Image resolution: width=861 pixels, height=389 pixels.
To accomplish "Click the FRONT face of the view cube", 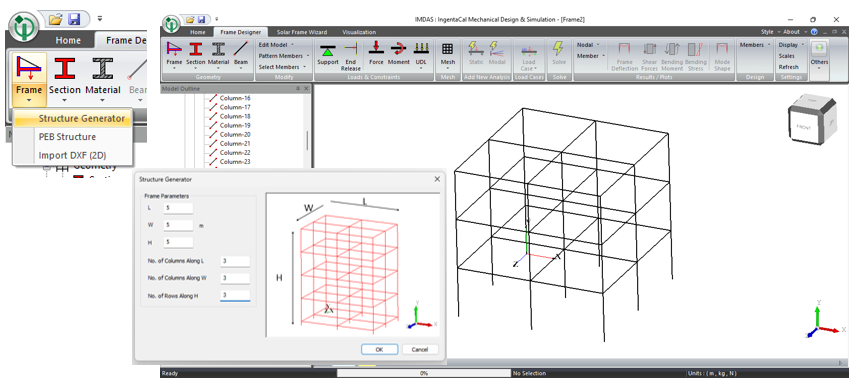I will click(803, 127).
